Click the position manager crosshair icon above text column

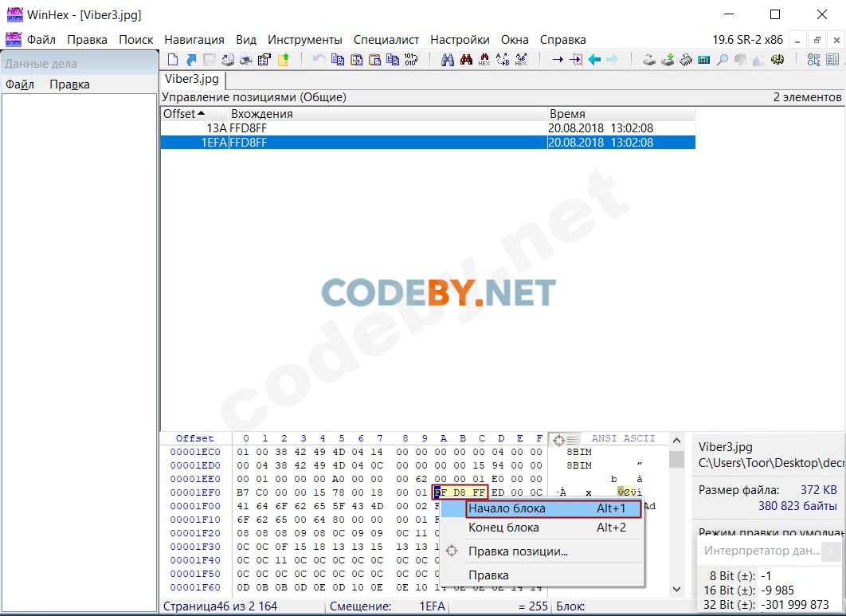tap(559, 440)
